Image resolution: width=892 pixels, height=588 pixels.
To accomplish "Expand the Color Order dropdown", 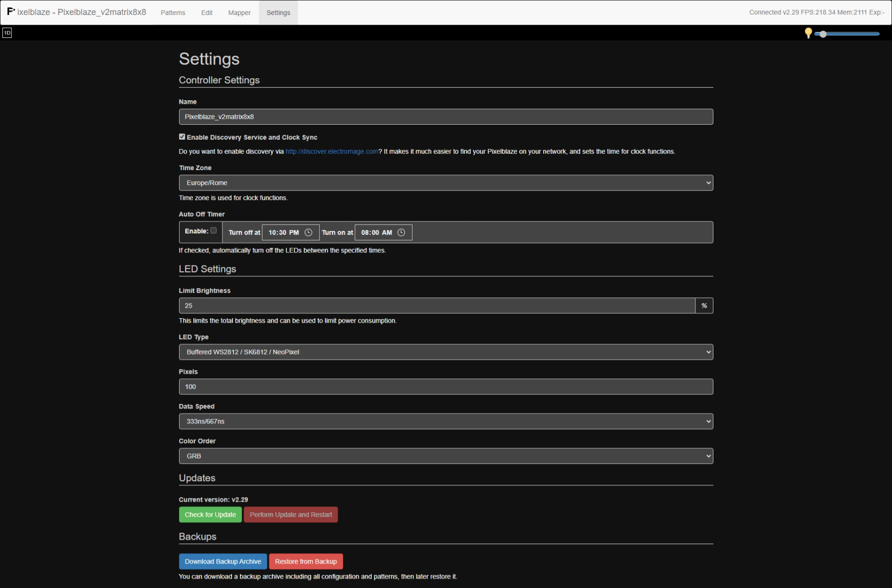I will (446, 456).
